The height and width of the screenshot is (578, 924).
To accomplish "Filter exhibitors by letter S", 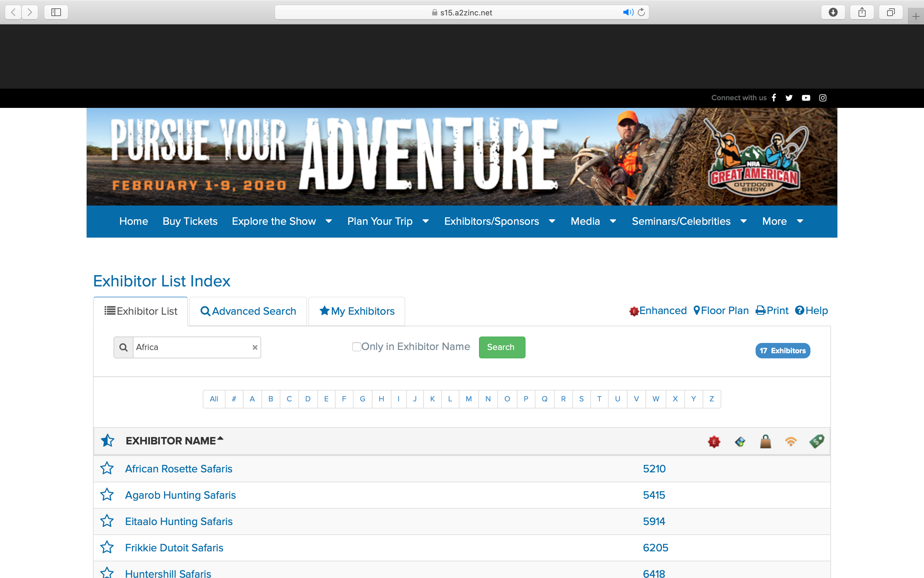I will coord(581,399).
